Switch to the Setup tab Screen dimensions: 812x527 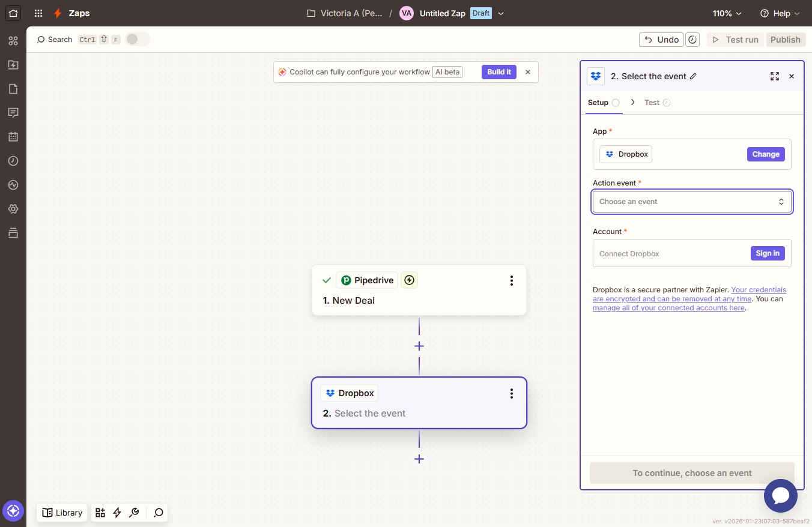[604, 103]
